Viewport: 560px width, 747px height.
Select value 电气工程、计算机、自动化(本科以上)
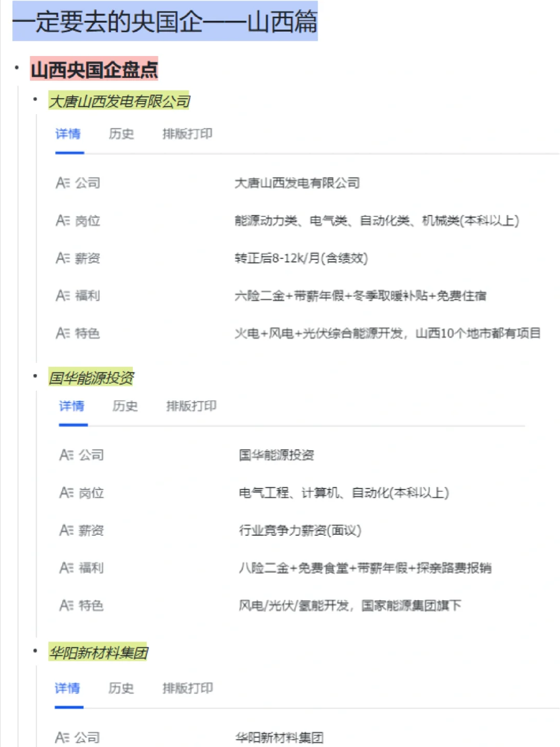(344, 493)
